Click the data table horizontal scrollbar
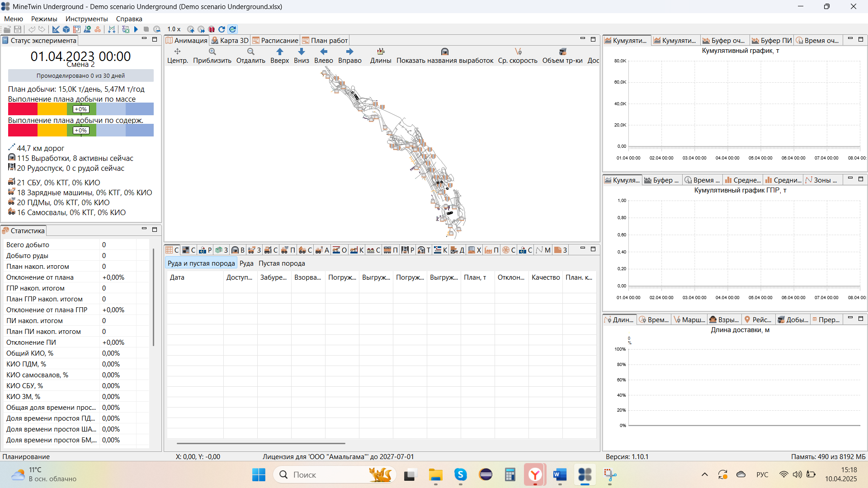This screenshot has width=868, height=488. (261, 444)
